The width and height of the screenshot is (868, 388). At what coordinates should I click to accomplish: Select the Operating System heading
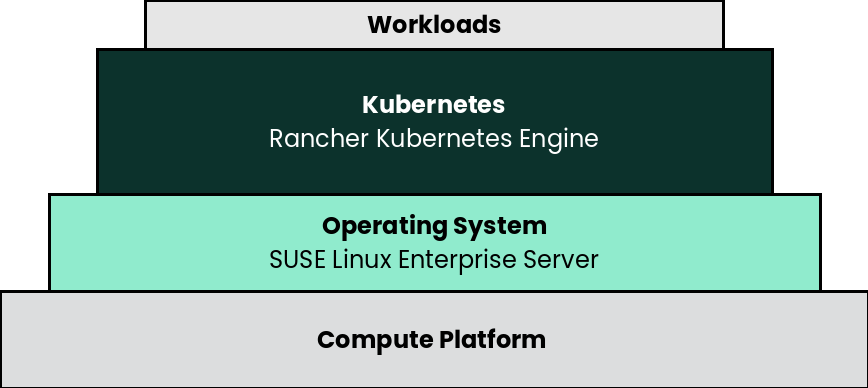[434, 226]
